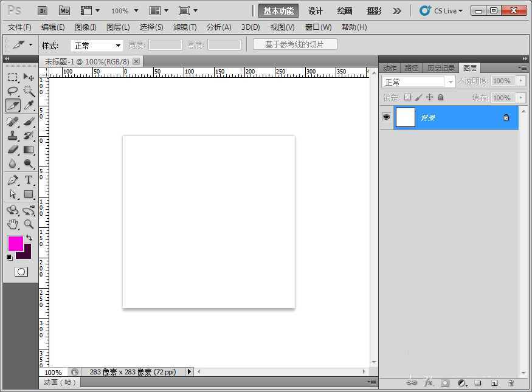This screenshot has width=532, height=392.
Task: Switch to 设计 workspace
Action: [315, 11]
